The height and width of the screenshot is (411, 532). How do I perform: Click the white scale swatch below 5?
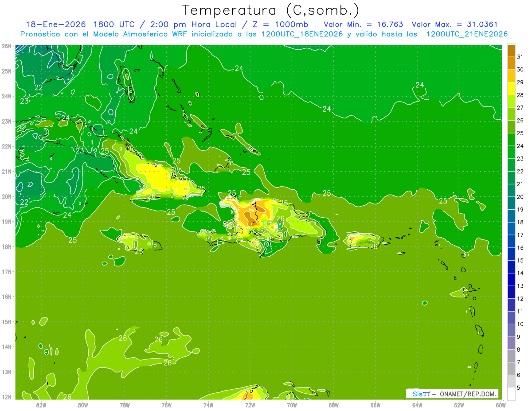tap(511, 394)
